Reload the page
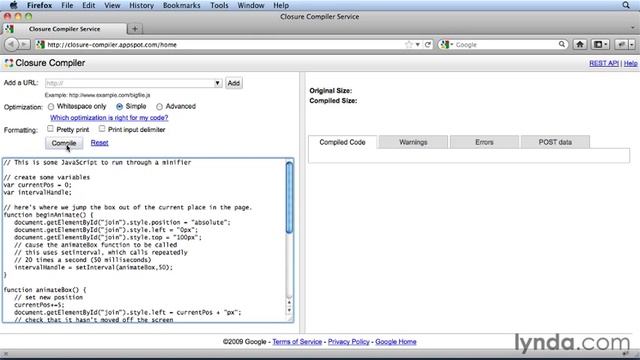 click(x=427, y=44)
